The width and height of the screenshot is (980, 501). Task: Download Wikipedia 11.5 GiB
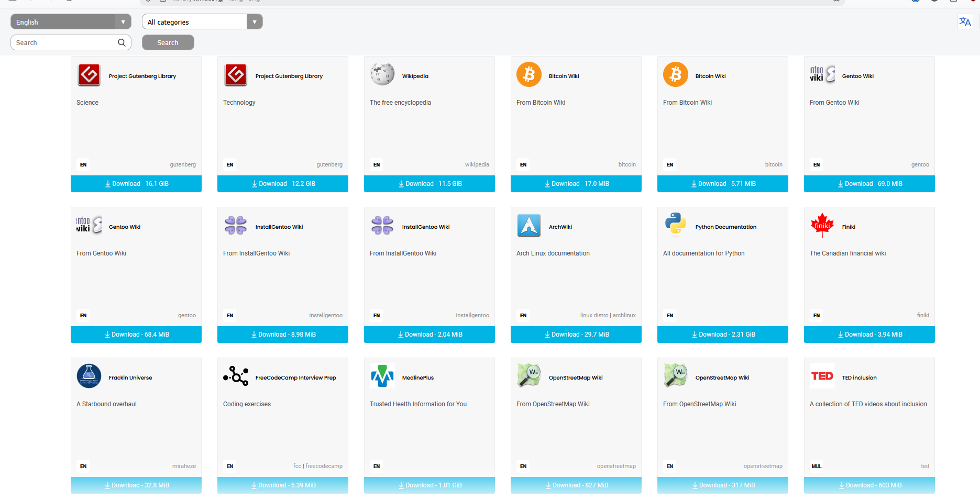coord(430,184)
